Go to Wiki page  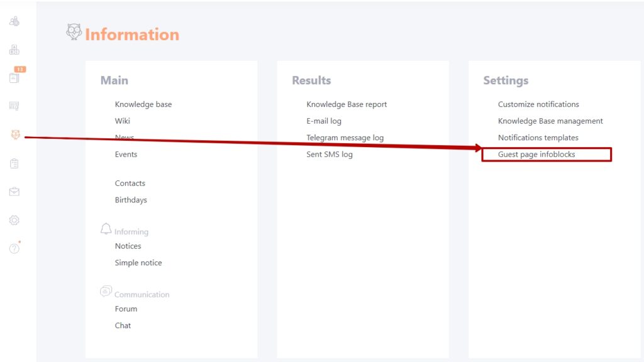pyautogui.click(x=123, y=121)
